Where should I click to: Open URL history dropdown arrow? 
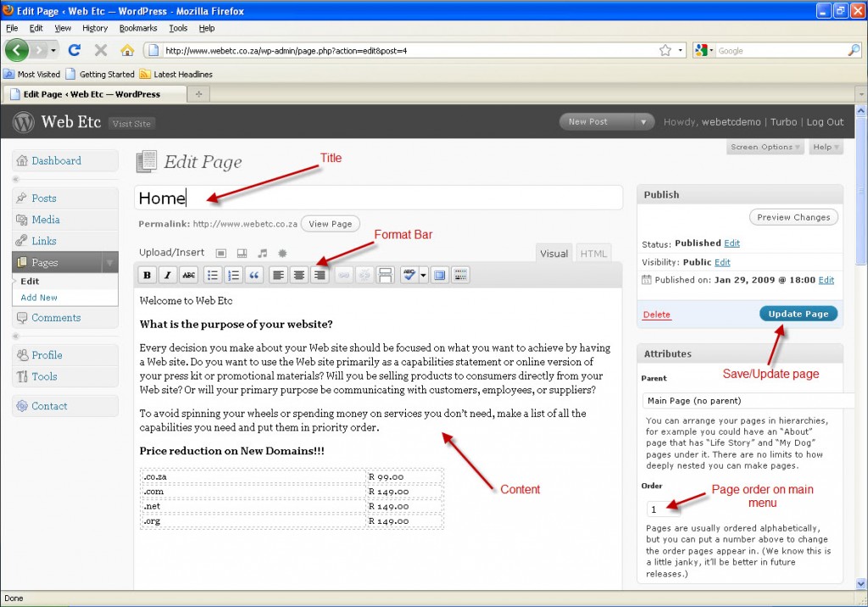click(x=681, y=50)
